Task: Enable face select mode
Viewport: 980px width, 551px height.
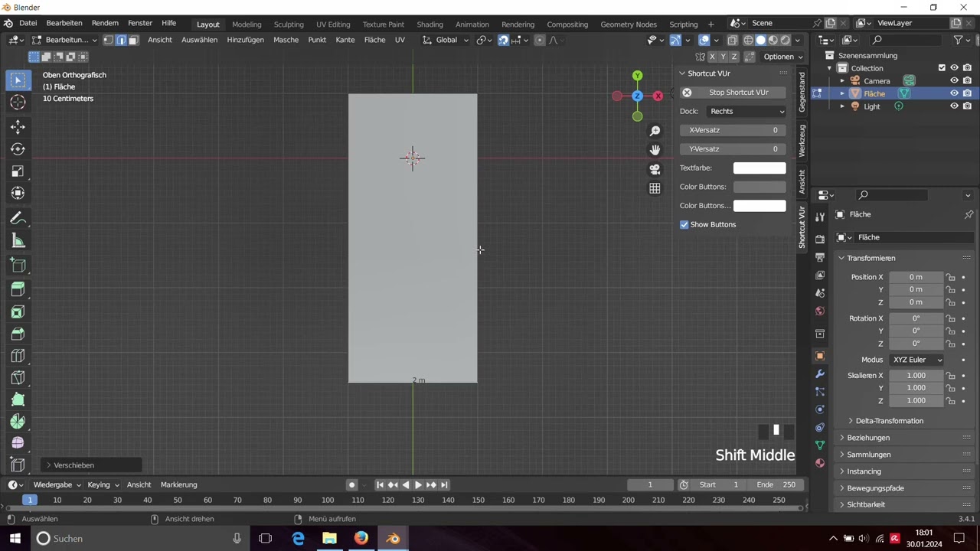Action: click(133, 40)
